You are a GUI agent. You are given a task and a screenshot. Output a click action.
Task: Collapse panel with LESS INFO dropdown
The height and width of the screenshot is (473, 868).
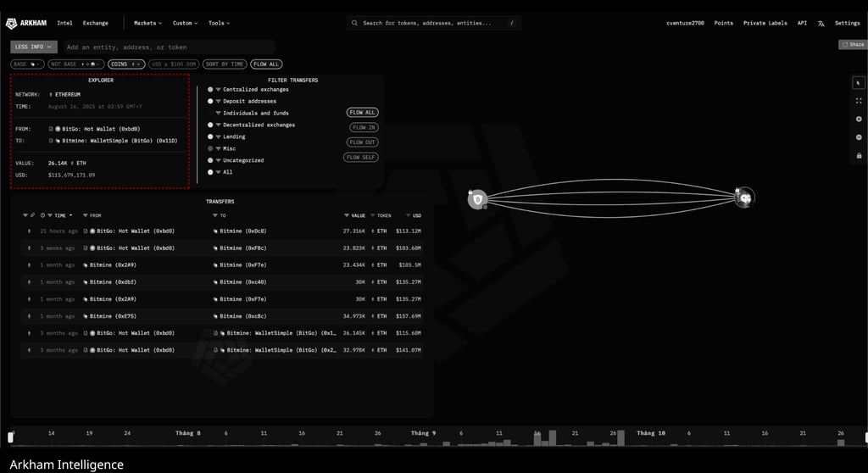33,47
